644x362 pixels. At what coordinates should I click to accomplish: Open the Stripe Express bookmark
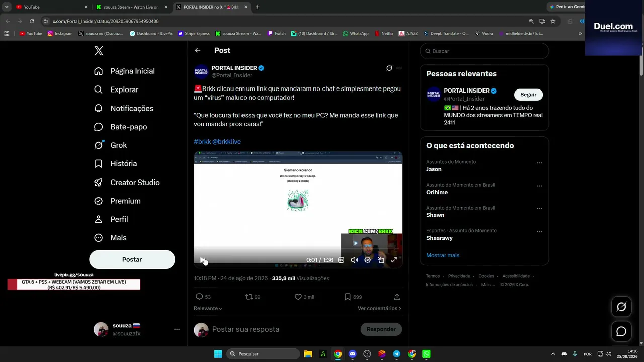coord(194,34)
